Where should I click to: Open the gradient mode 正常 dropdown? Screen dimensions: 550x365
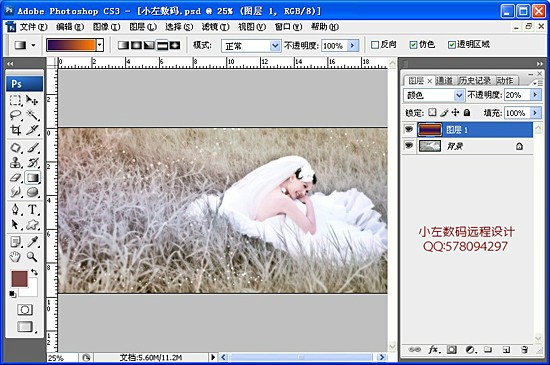click(x=250, y=46)
